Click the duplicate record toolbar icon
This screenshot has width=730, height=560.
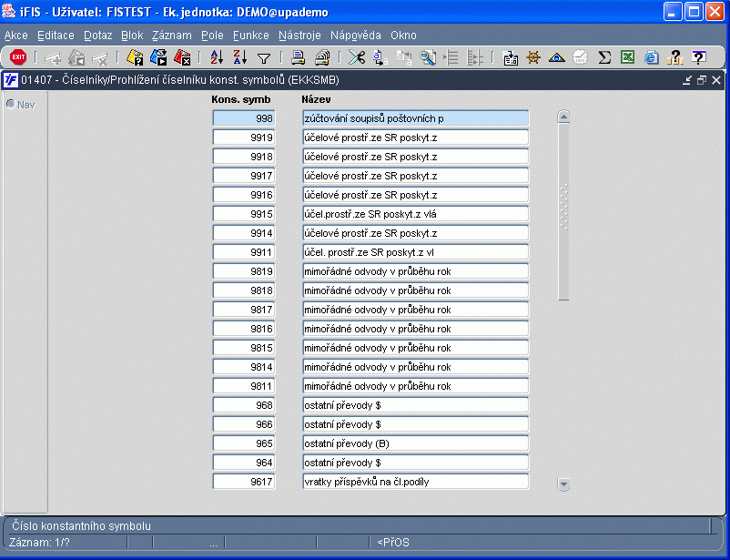click(76, 57)
